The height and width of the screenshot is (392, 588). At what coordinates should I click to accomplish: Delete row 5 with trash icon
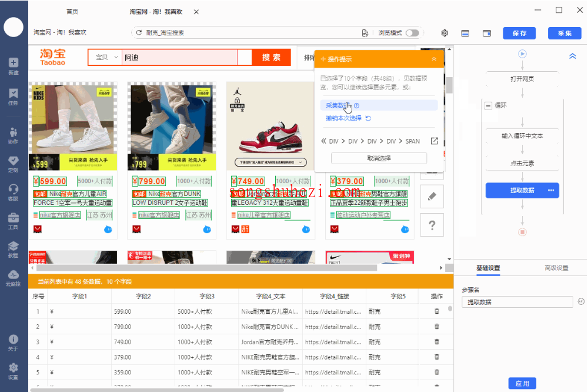(436, 372)
